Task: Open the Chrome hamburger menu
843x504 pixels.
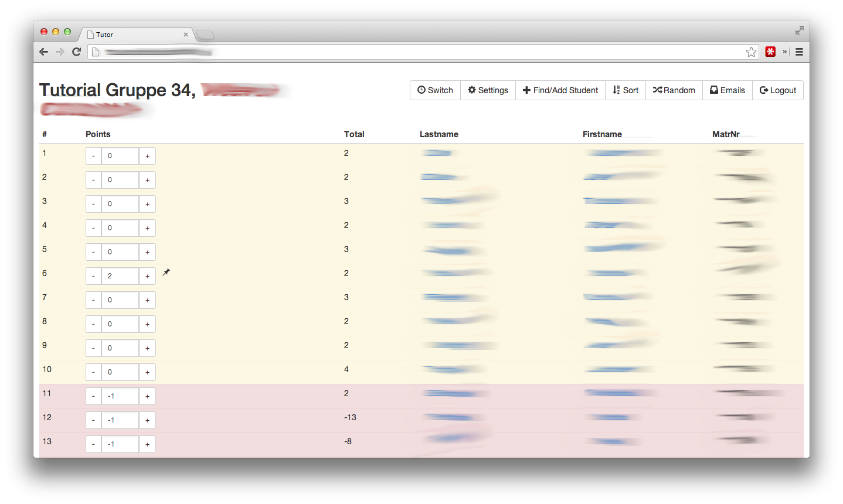Action: pos(799,52)
